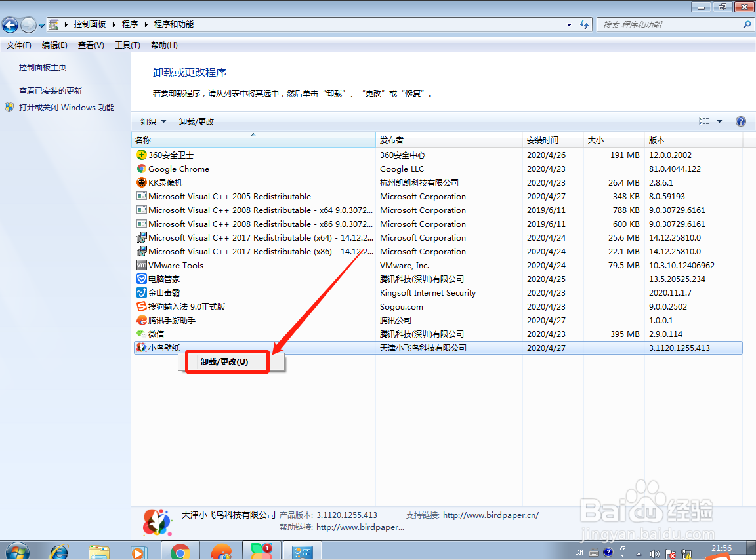Click help link http://www.birdpaper...
Image resolution: width=756 pixels, height=560 pixels.
click(360, 527)
